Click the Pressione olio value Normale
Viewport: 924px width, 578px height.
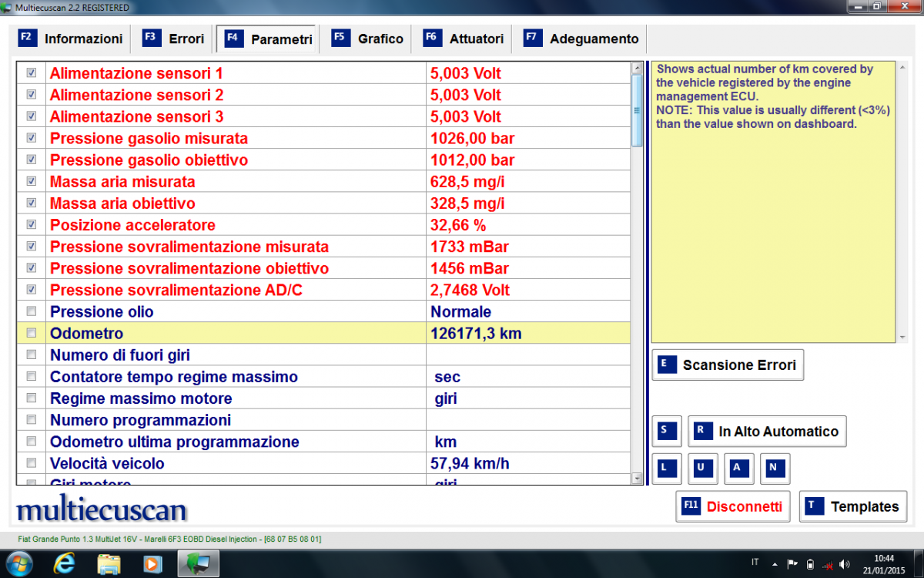point(461,312)
